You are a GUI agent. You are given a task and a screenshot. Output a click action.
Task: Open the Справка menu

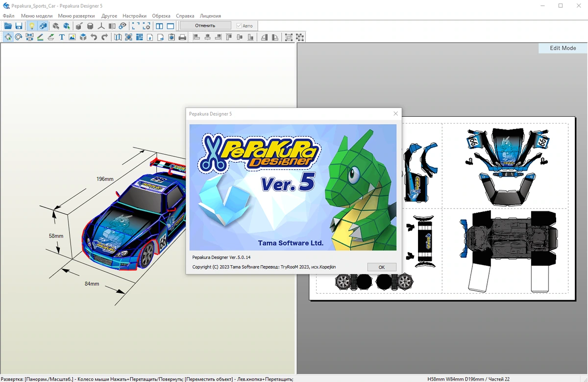click(185, 16)
